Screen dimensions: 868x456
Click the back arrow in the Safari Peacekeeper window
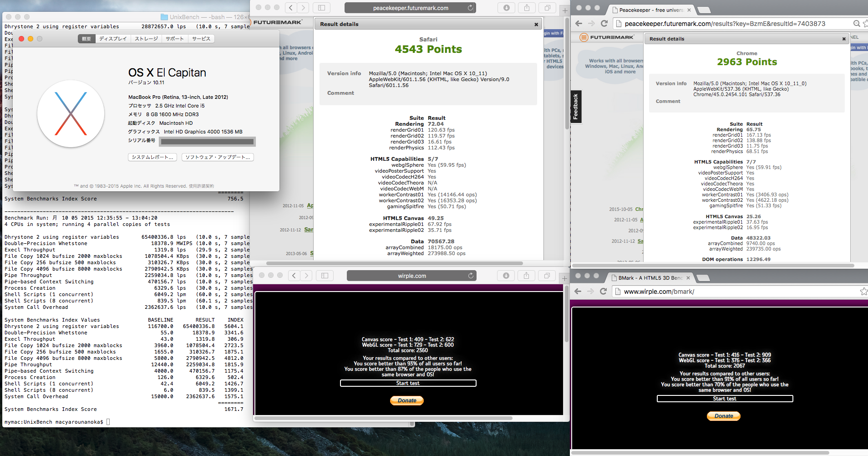pyautogui.click(x=291, y=8)
